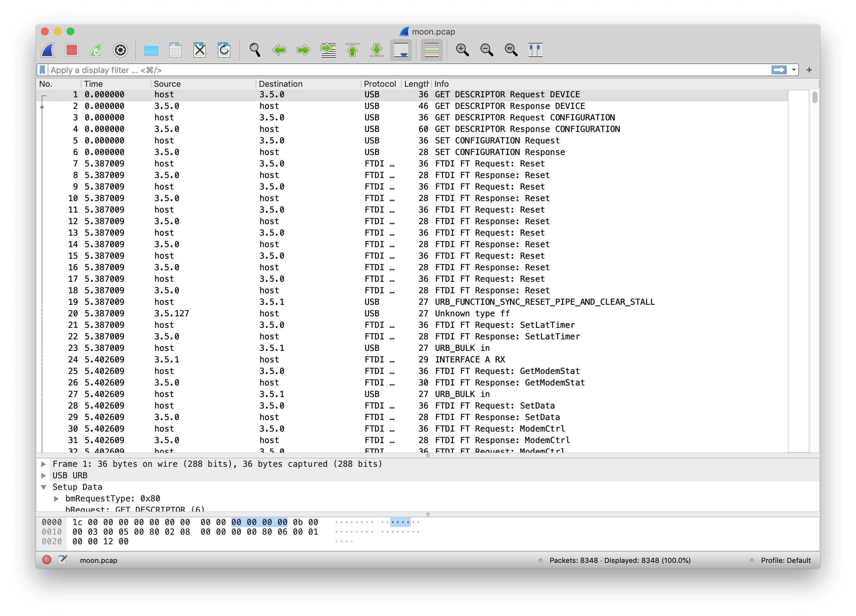Select packet 26 GetModemStat response
Viewport: 856px width, 616px height.
tap(412, 383)
